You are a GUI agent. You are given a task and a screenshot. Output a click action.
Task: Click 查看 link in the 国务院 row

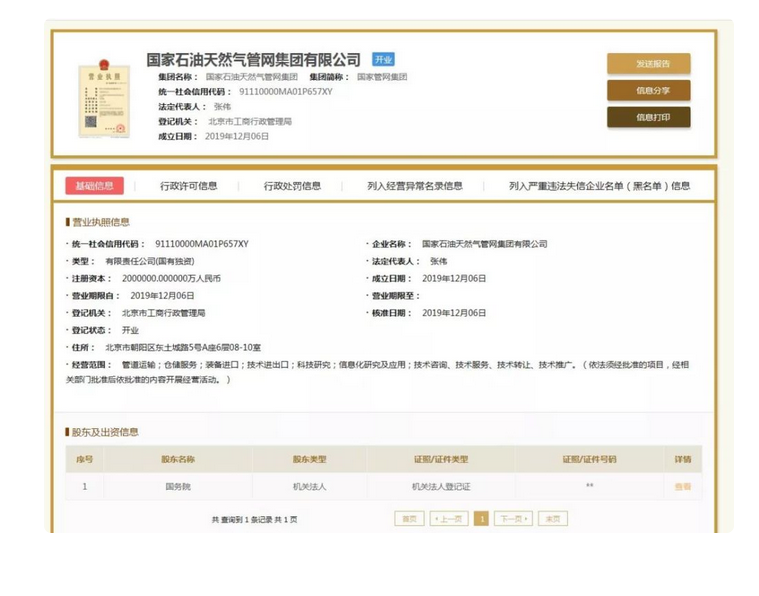click(x=683, y=487)
